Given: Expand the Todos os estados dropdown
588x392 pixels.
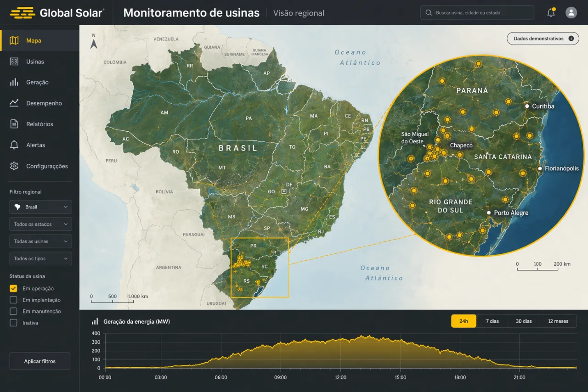Looking at the screenshot, I should point(41,224).
